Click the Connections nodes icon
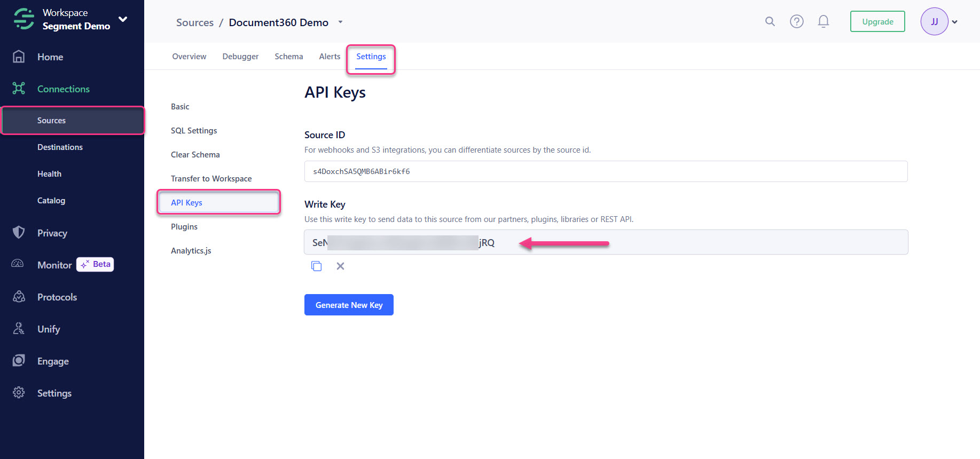Image resolution: width=980 pixels, height=459 pixels. [x=19, y=89]
